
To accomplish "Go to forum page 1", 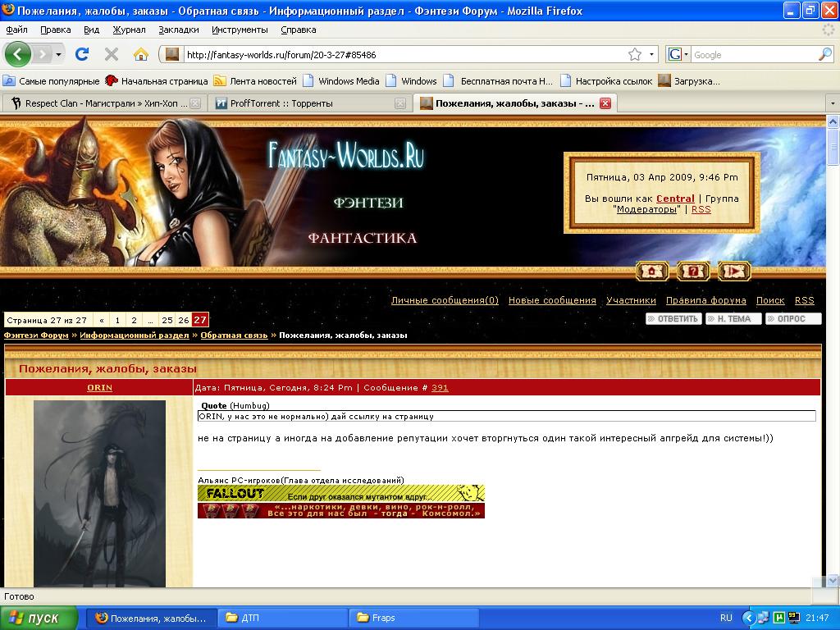I will [x=117, y=320].
